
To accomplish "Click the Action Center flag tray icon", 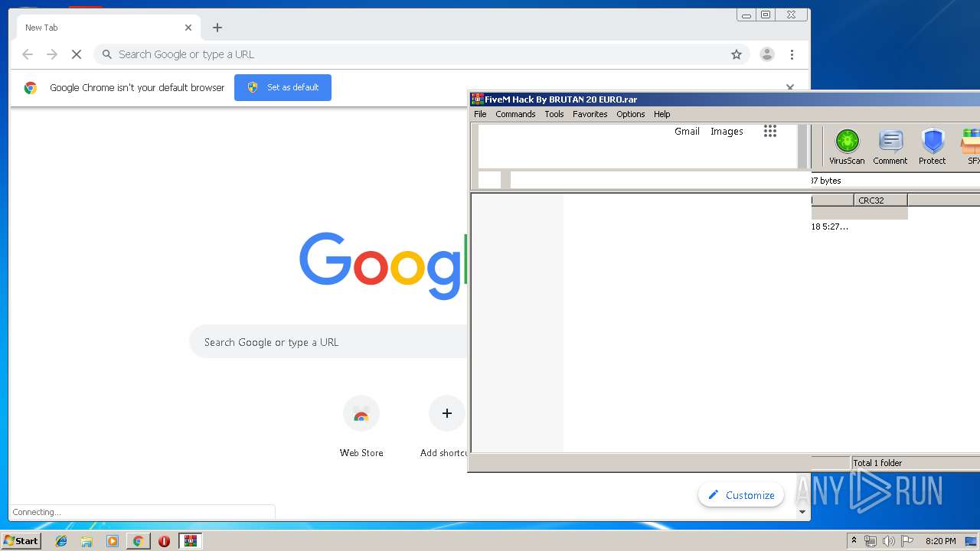I will (906, 541).
